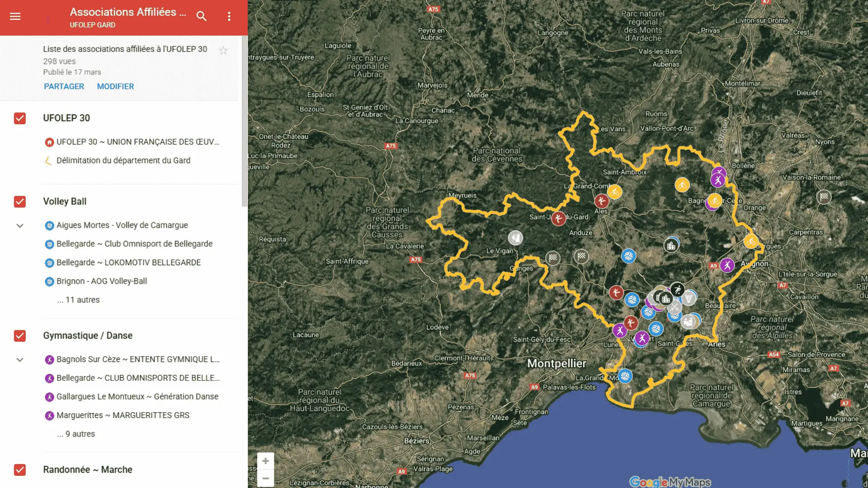Click the white hiking marker near Le Vigan
Viewport: 868px width, 488px height.
(515, 238)
